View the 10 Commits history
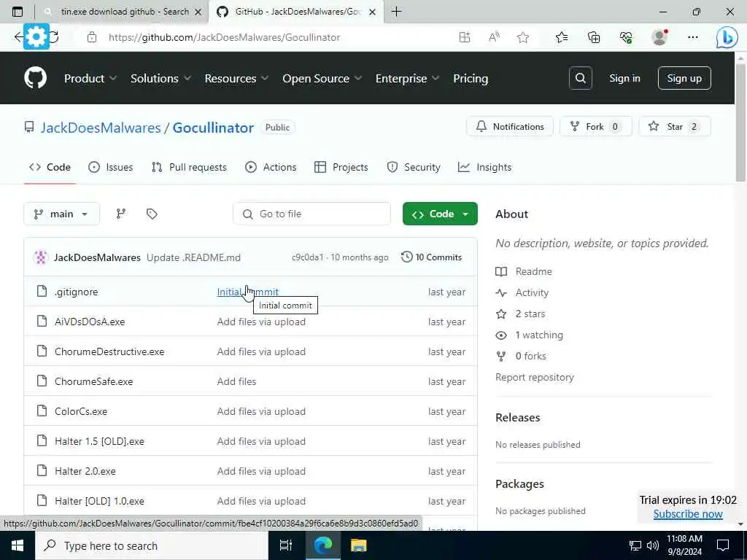 (x=432, y=257)
